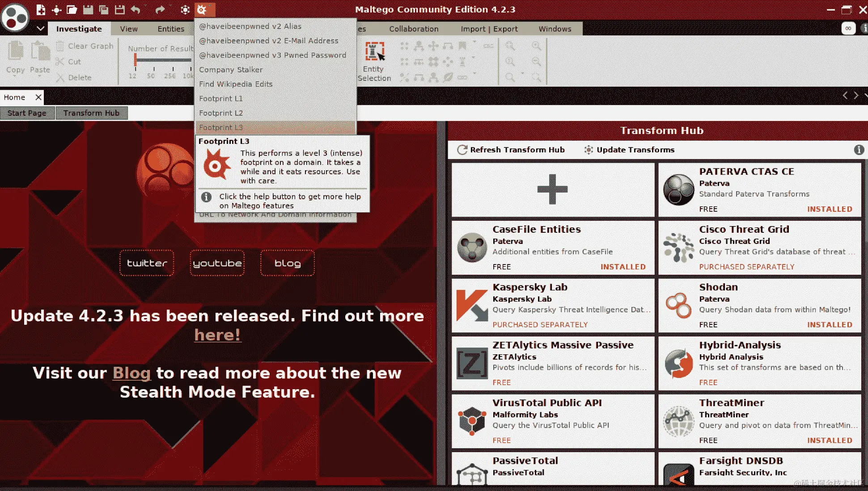Choose Company Stalker machine entry

click(231, 70)
